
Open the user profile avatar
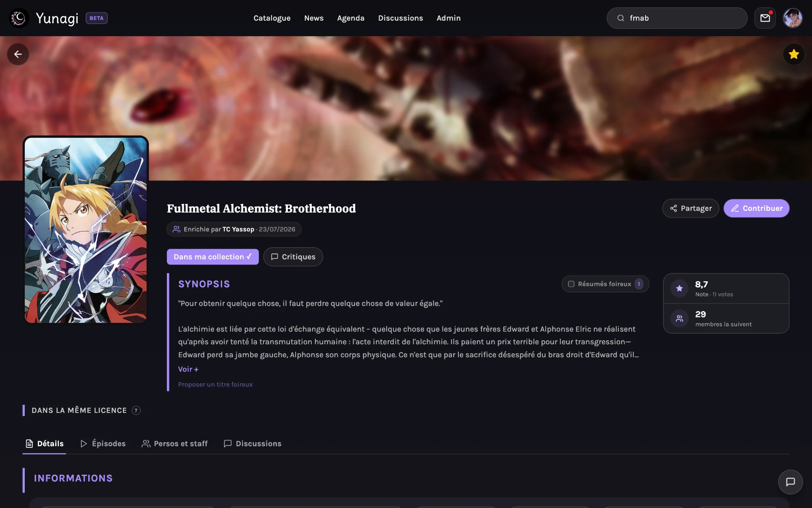(x=793, y=18)
